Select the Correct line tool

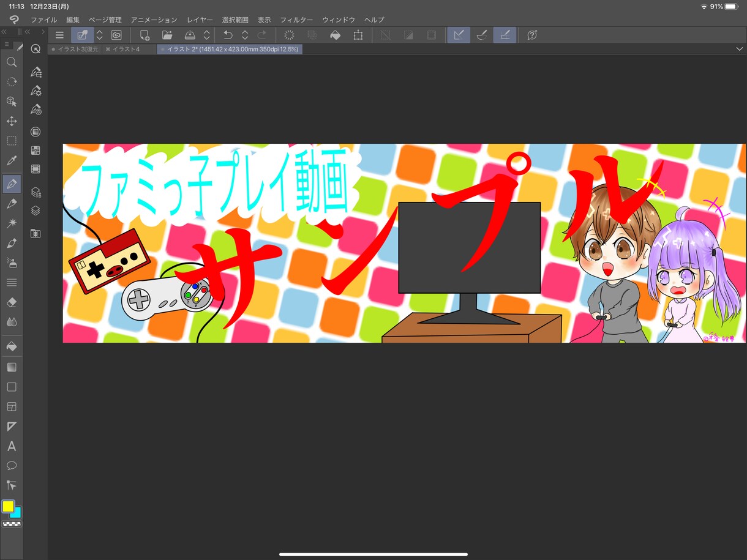[12, 485]
